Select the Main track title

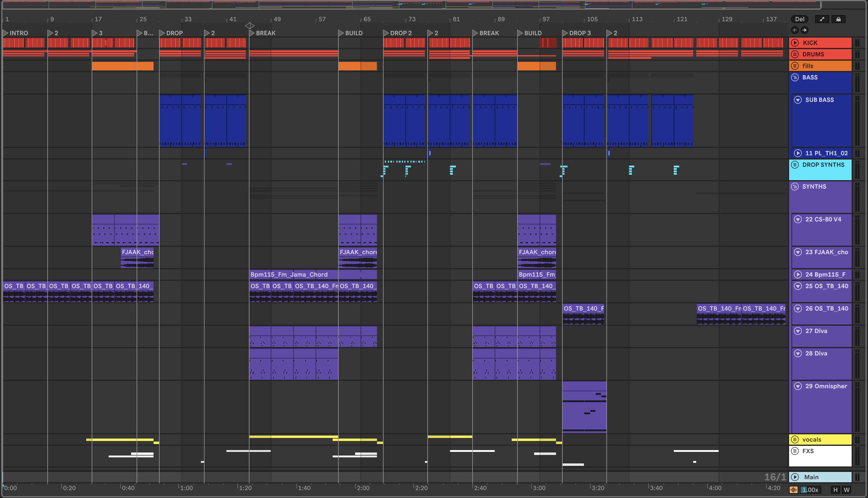[811, 477]
